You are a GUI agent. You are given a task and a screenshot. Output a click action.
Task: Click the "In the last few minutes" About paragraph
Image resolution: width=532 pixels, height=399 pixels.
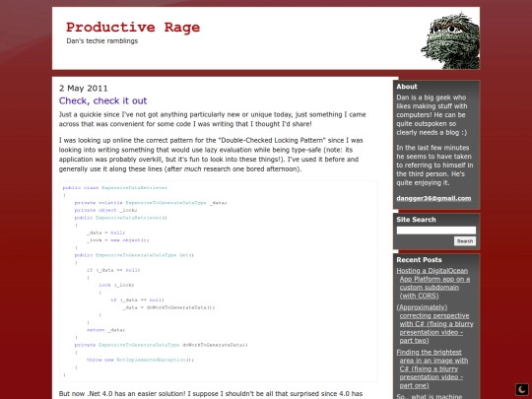(x=434, y=166)
